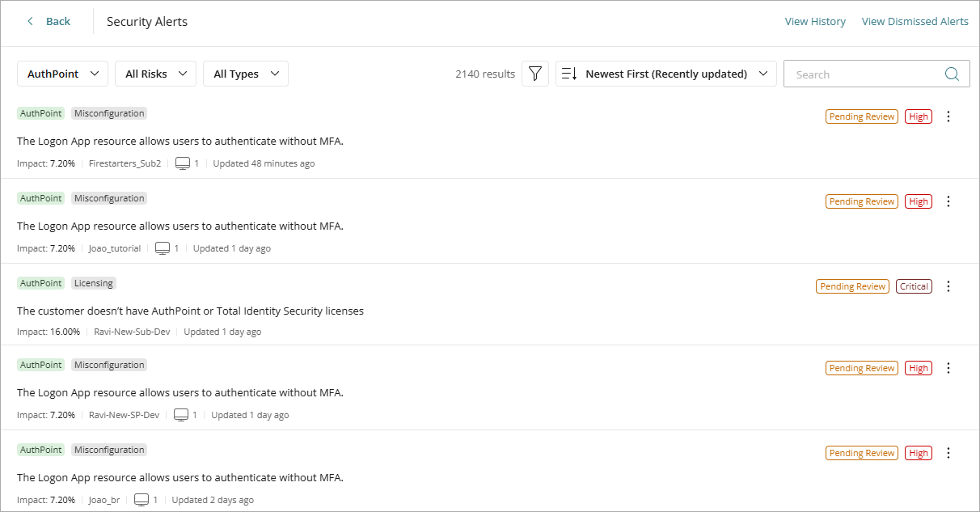Click the Critical risk badge
The height and width of the screenshot is (512, 980).
[914, 286]
